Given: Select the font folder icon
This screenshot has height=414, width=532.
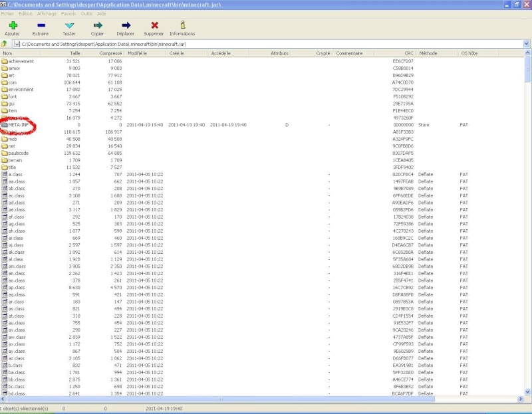Looking at the screenshot, I should click(x=5, y=96).
